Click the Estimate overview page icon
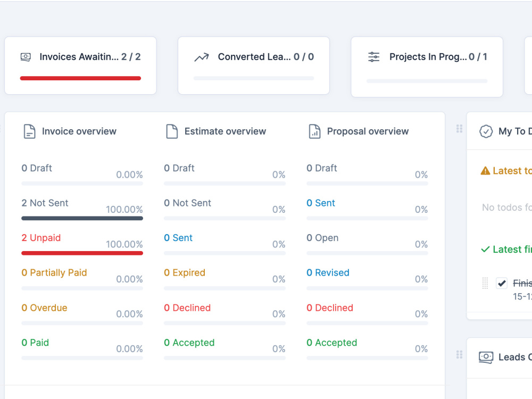Image resolution: width=532 pixels, height=399 pixels. point(172,131)
